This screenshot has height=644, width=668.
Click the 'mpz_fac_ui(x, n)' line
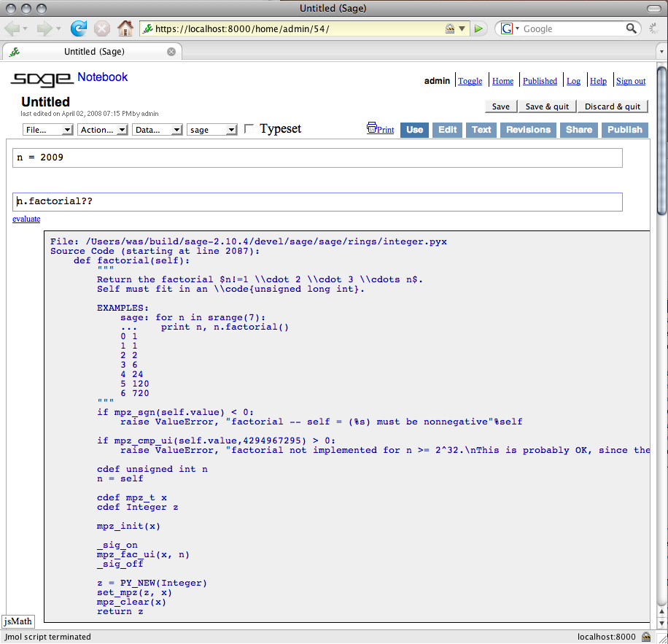click(x=143, y=554)
